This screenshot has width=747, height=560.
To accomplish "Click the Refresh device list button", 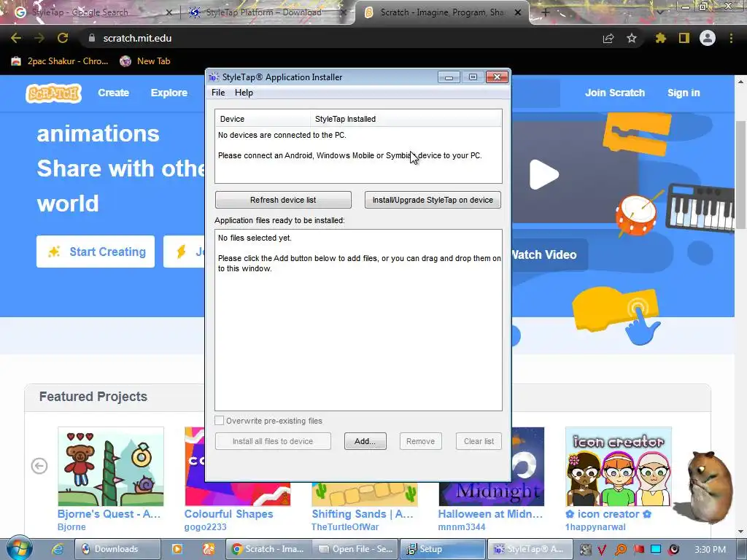I will coord(283,200).
